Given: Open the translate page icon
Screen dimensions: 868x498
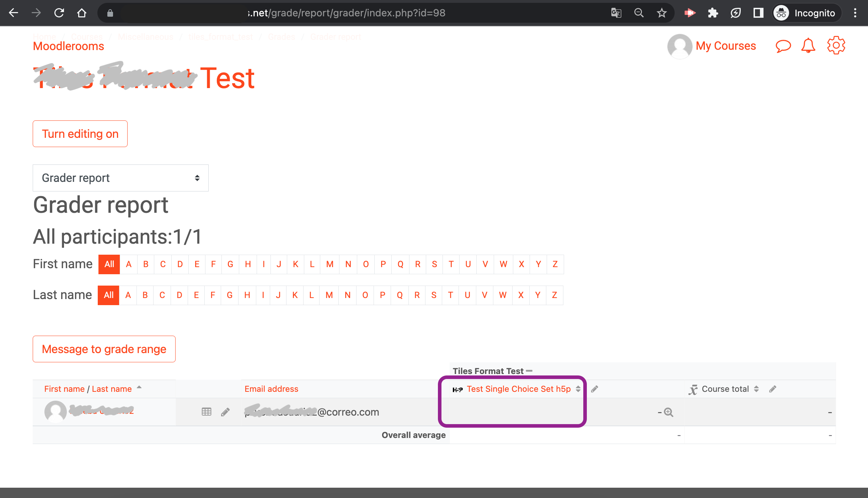Looking at the screenshot, I should (x=616, y=13).
